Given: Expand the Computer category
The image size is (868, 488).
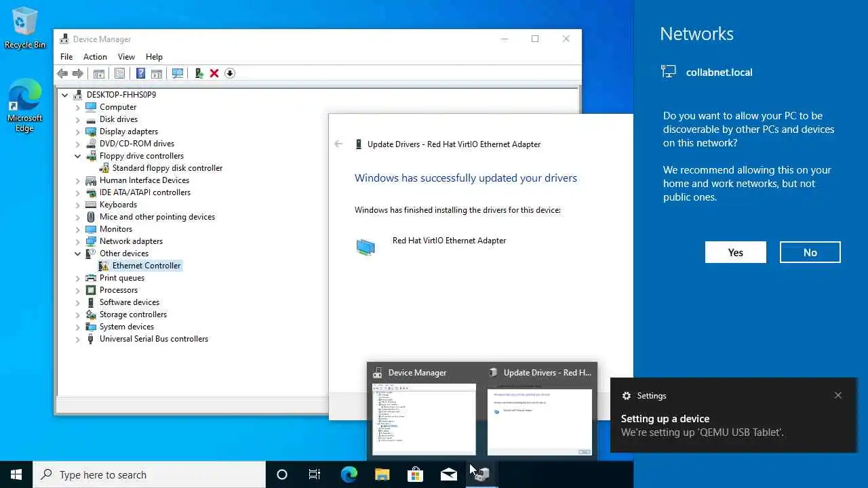Looking at the screenshot, I should pyautogui.click(x=78, y=107).
